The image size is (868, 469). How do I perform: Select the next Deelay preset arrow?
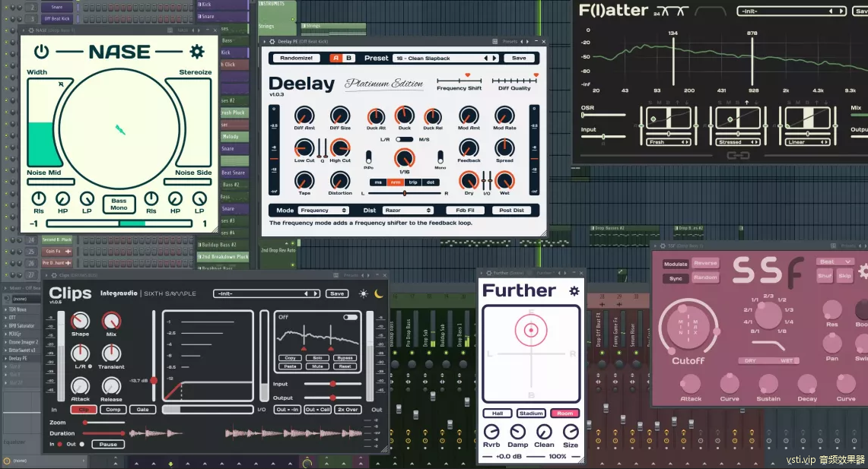click(494, 58)
